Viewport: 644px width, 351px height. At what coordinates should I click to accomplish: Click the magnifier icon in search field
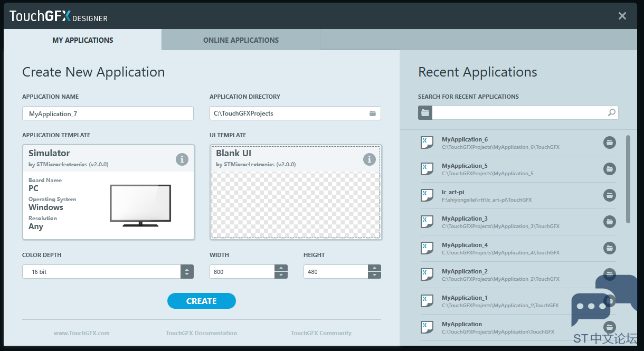[x=612, y=112]
